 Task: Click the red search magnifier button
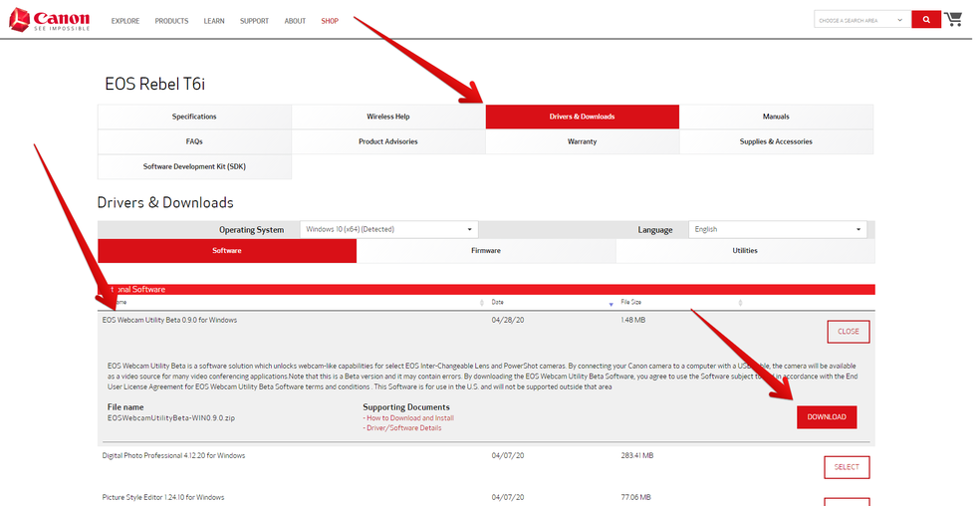click(x=926, y=20)
